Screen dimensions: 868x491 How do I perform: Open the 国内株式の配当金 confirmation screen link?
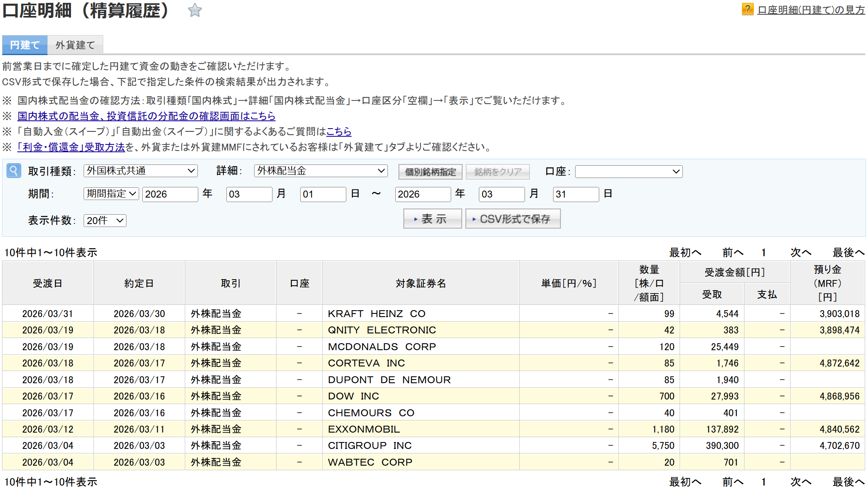coord(146,116)
